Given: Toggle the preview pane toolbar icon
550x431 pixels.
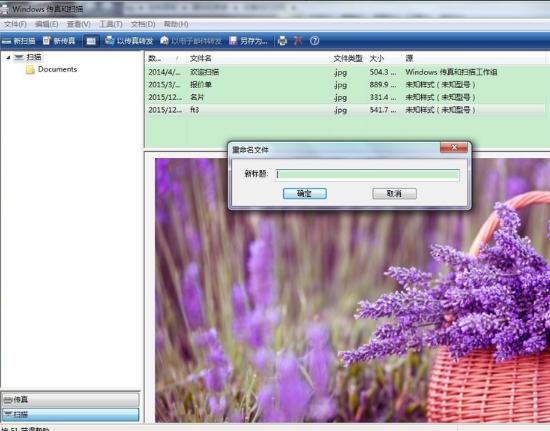Looking at the screenshot, I should tap(91, 41).
